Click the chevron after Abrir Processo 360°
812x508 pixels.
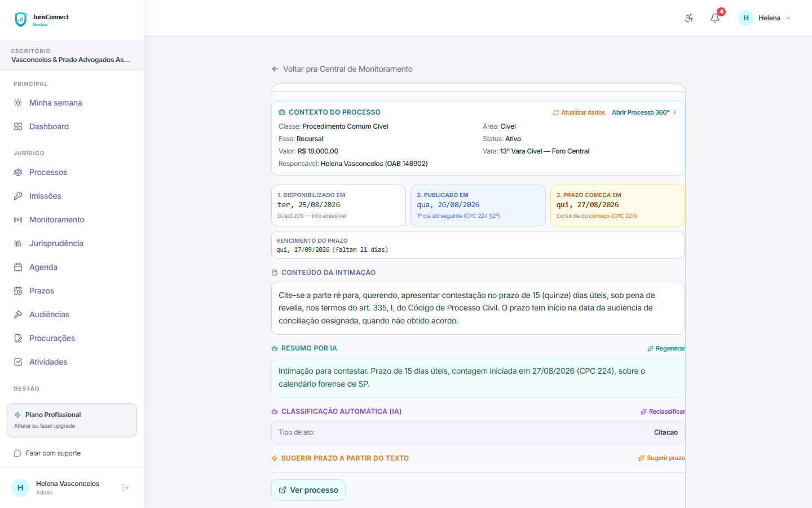675,112
